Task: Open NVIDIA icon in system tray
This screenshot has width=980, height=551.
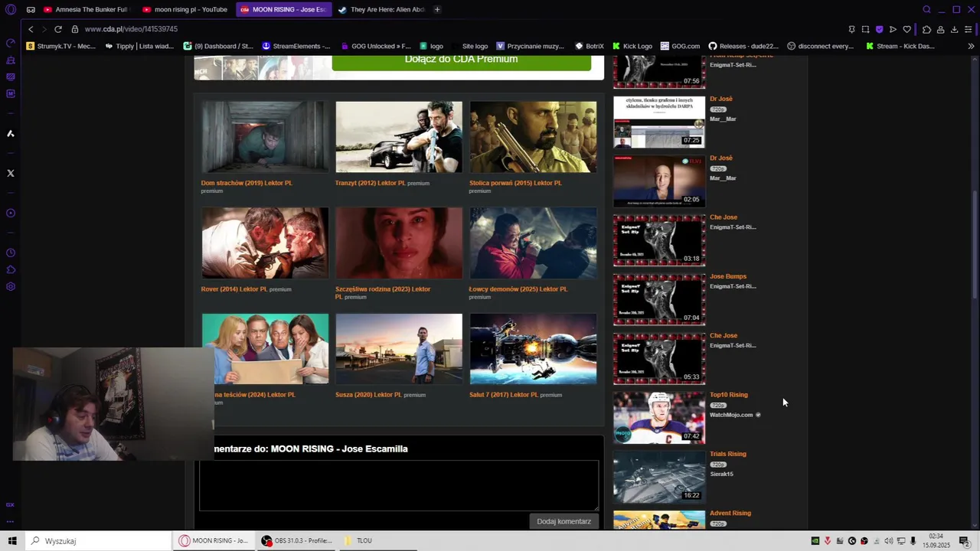Action: click(815, 541)
